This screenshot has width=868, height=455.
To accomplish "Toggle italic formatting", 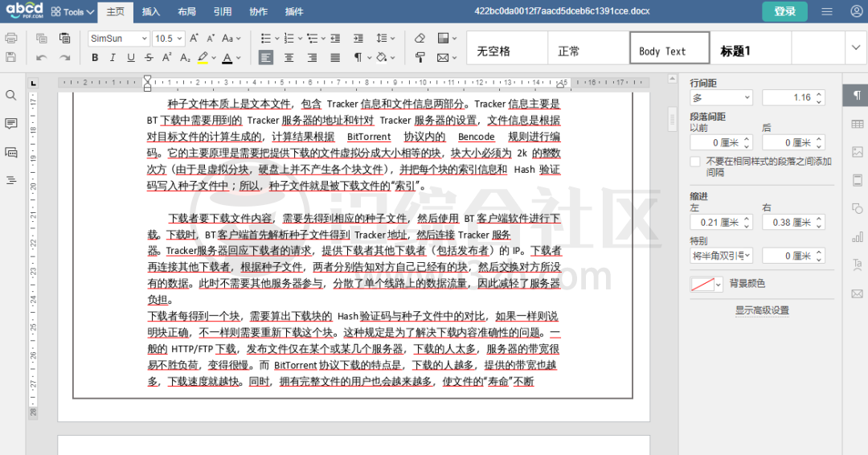I will coord(113,58).
